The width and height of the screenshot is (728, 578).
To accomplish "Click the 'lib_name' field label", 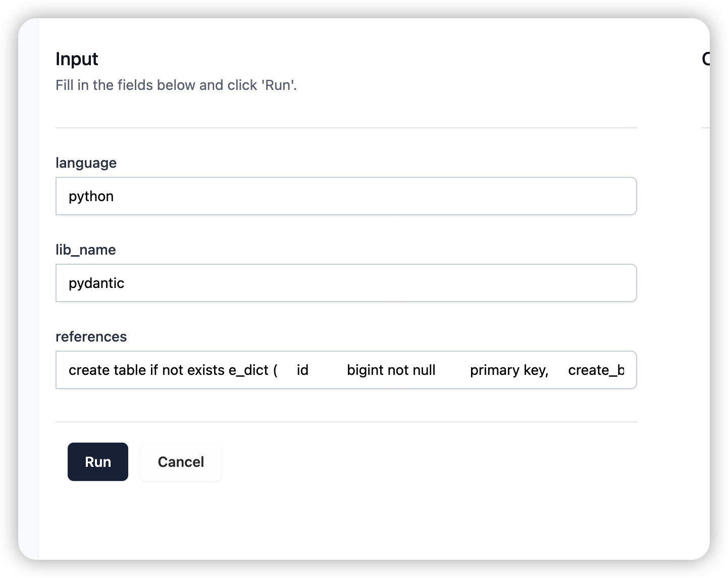I will 86,250.
